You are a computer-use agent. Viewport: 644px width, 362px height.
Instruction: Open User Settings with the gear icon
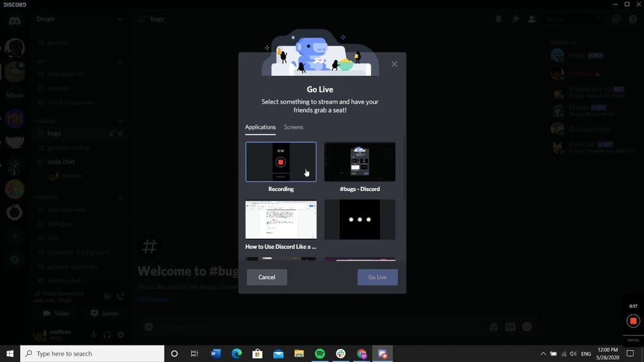click(120, 335)
